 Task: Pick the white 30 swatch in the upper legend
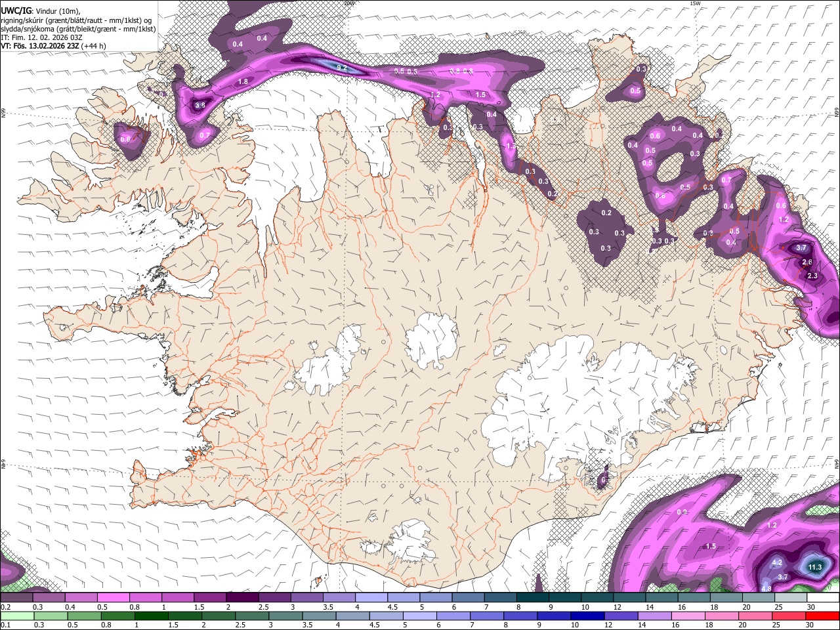(x=822, y=598)
